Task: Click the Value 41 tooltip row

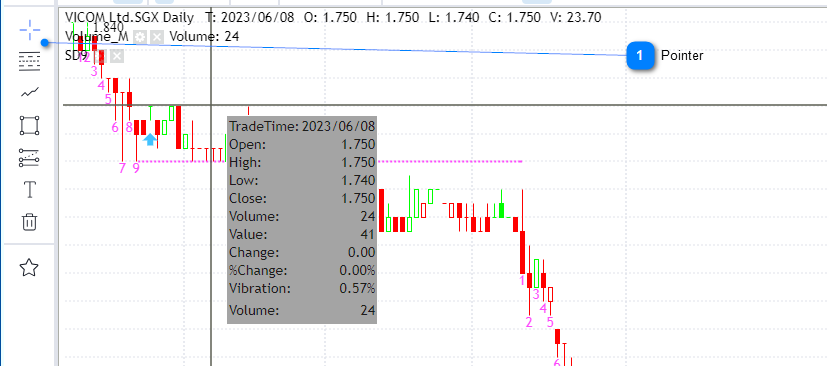Action: 302,235
